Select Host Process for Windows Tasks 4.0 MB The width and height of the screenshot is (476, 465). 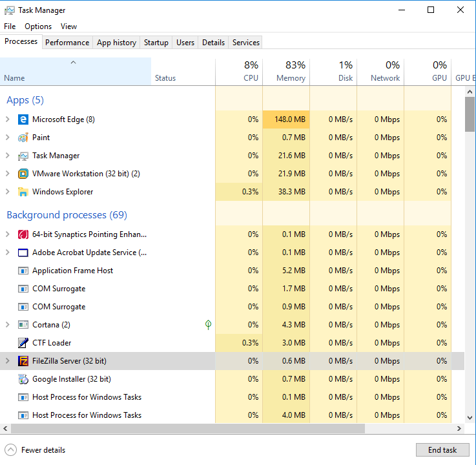click(x=233, y=415)
